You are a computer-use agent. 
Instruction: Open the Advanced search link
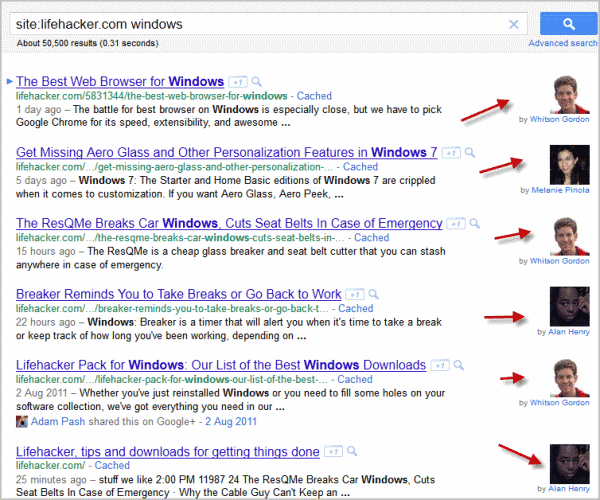click(562, 43)
